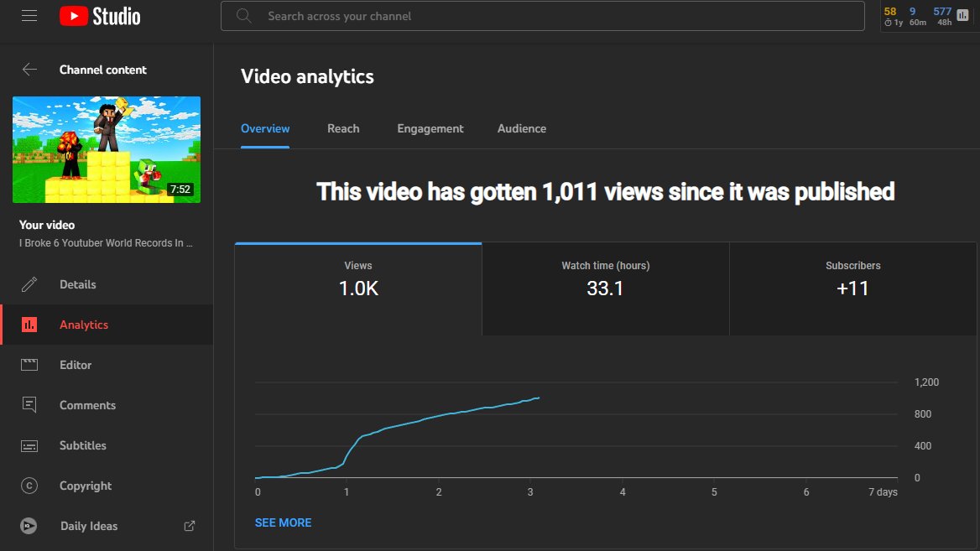Open Copyright in the sidebar
The height and width of the screenshot is (551, 980).
(x=107, y=486)
